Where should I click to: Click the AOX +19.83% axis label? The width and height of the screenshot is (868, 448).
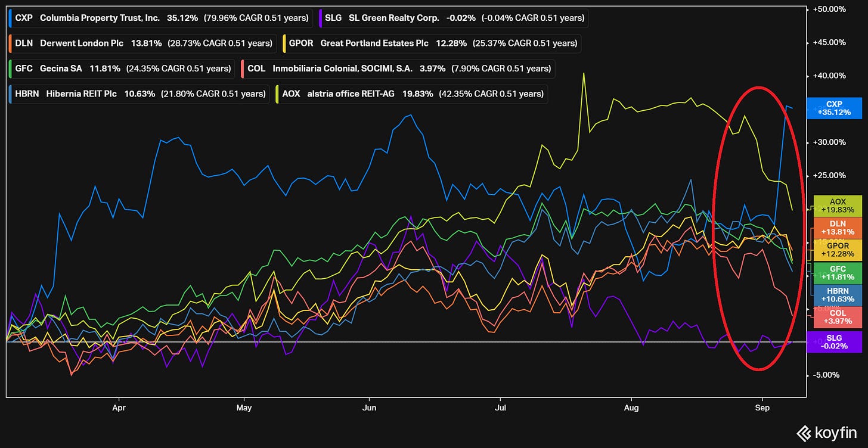[x=838, y=206]
